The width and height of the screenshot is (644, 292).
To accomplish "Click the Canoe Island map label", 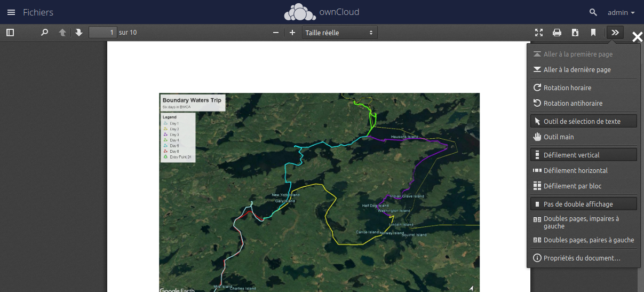I will 368,232.
